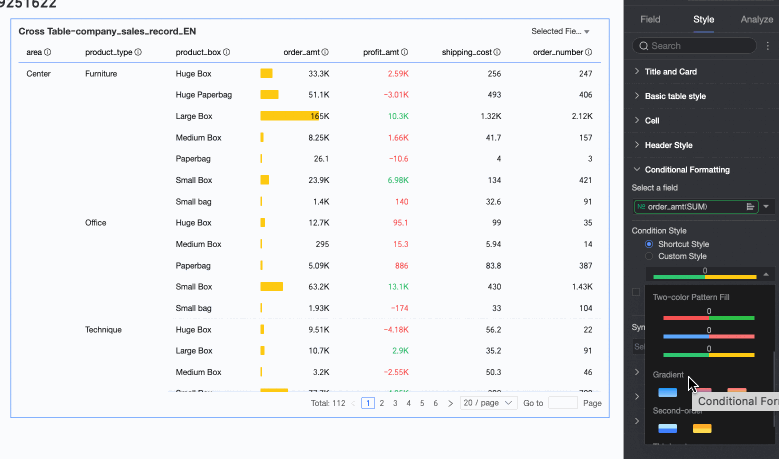Screen dimensions: 779x459
Task: Click the info icon beside shipping_cost header
Action: coord(497,52)
